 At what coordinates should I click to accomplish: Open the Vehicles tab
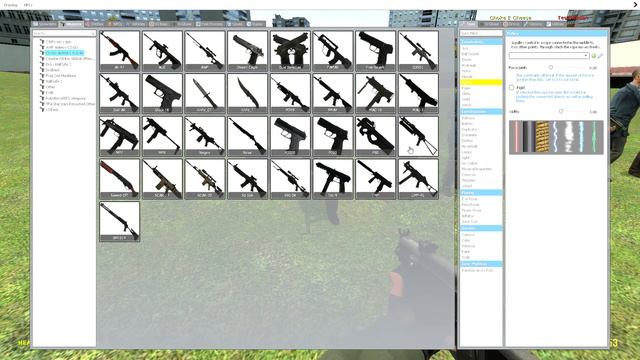136,24
